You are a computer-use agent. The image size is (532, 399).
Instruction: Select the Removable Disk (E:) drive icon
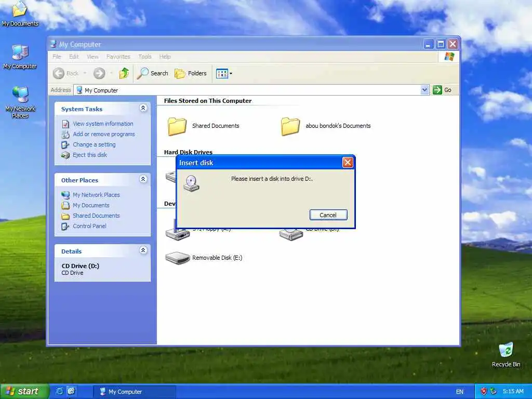click(177, 258)
